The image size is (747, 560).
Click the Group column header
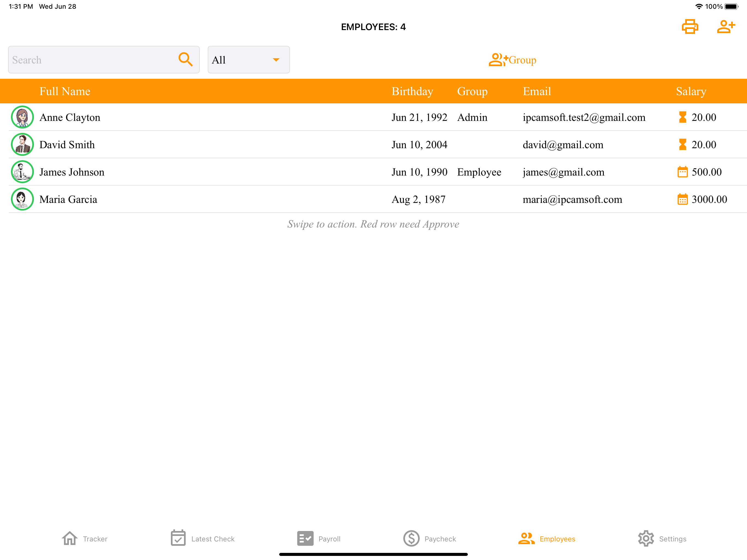coord(472,91)
